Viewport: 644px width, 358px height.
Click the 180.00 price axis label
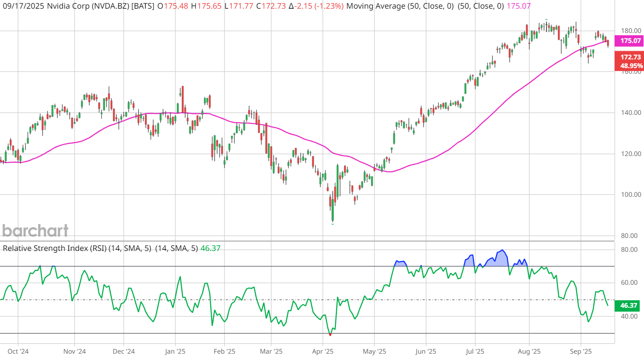(x=631, y=31)
